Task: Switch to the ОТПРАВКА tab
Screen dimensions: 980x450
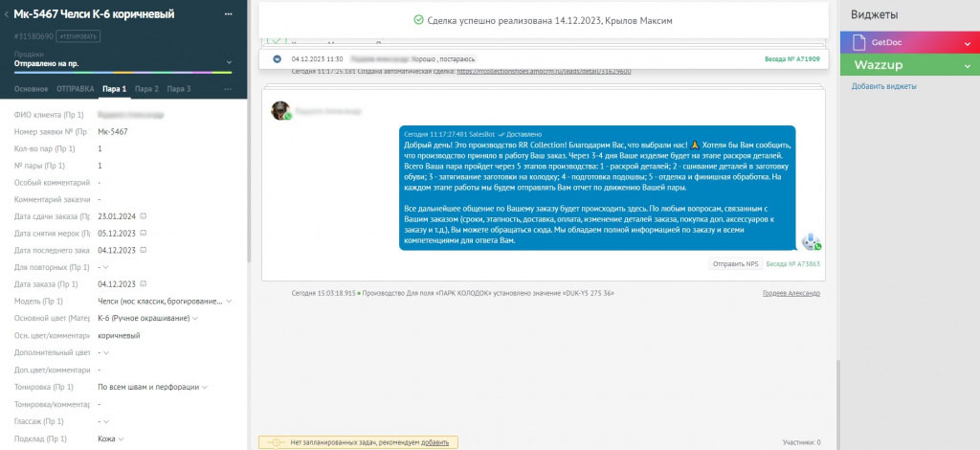Action: (75, 89)
